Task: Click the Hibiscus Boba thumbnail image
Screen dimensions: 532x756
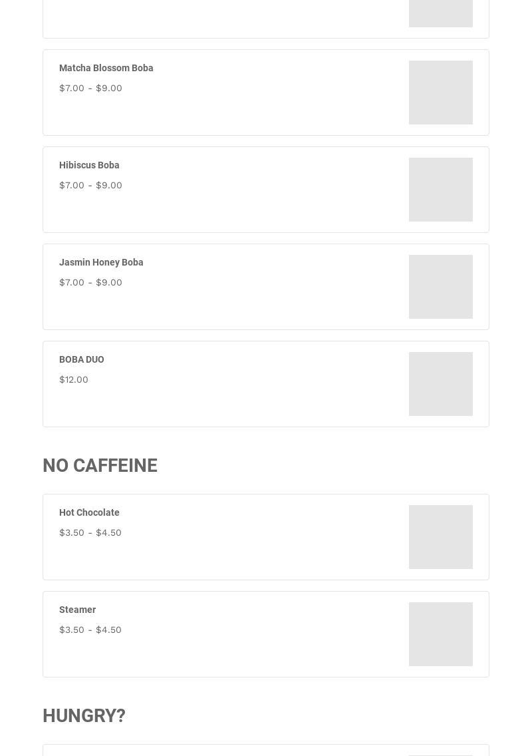Action: [x=440, y=190]
